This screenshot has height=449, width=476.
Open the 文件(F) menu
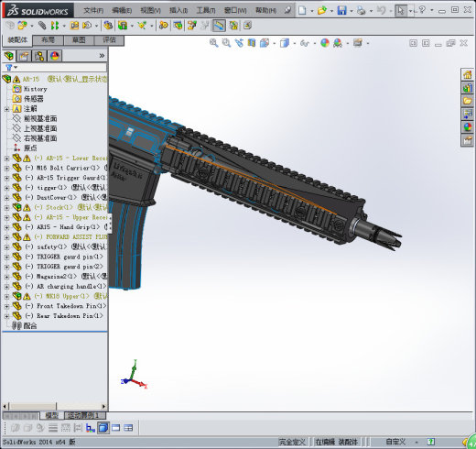click(93, 11)
